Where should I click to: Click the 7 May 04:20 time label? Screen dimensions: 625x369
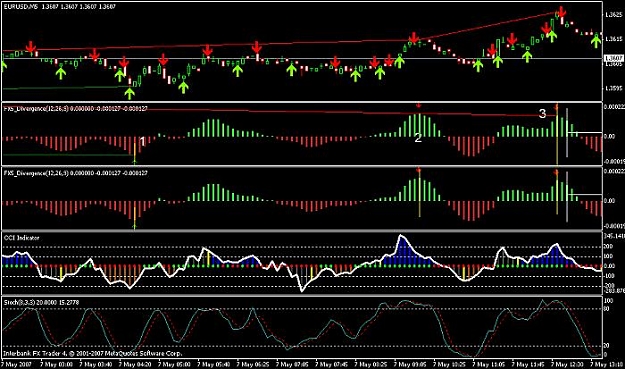click(x=135, y=364)
